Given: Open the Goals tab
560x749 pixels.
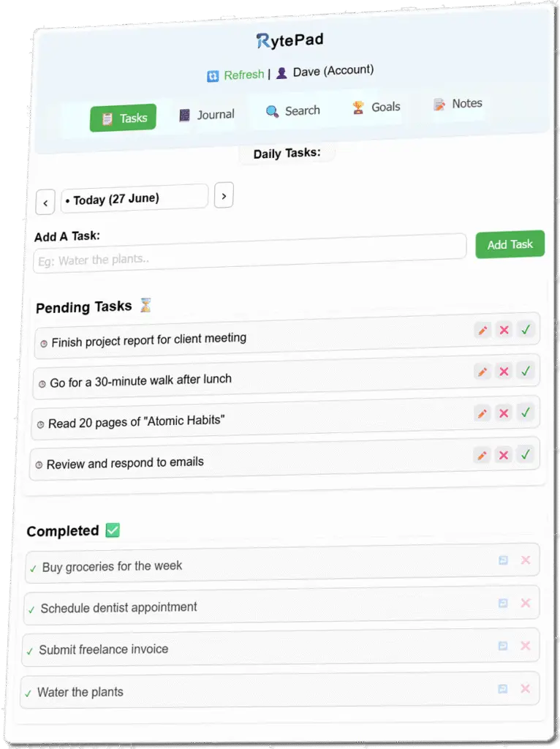Looking at the screenshot, I should 377,108.
